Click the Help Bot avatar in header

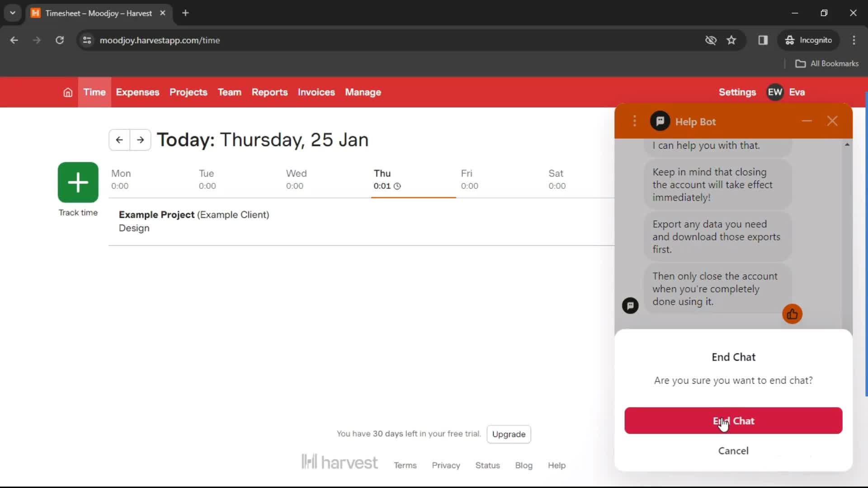click(660, 121)
